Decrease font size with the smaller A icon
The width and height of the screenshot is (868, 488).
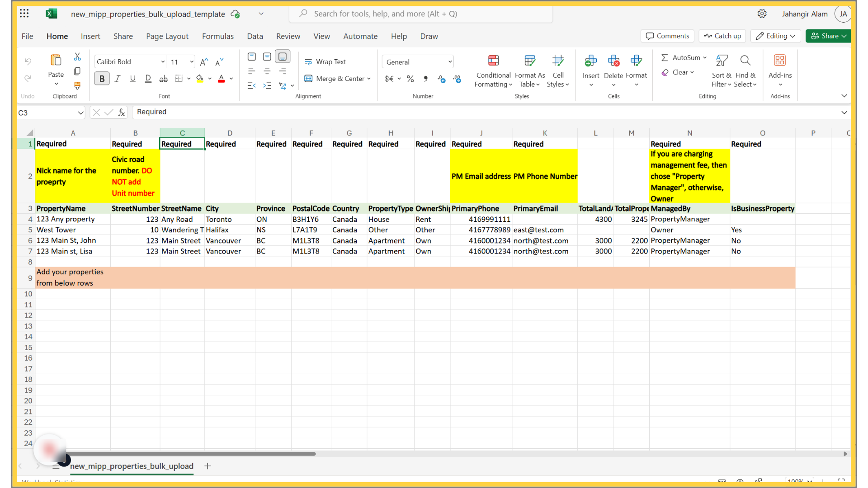(219, 62)
